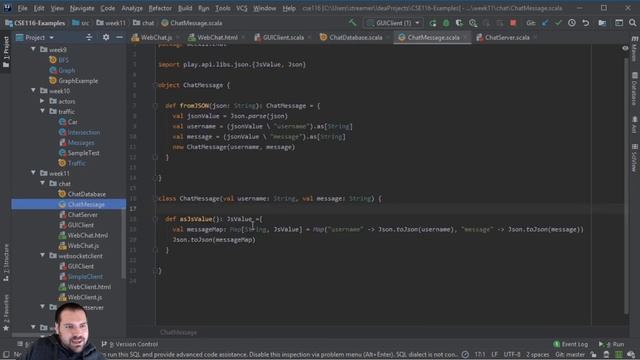640x360 pixels.
Task: Collapse the week11 folder
Action: tap(33, 173)
